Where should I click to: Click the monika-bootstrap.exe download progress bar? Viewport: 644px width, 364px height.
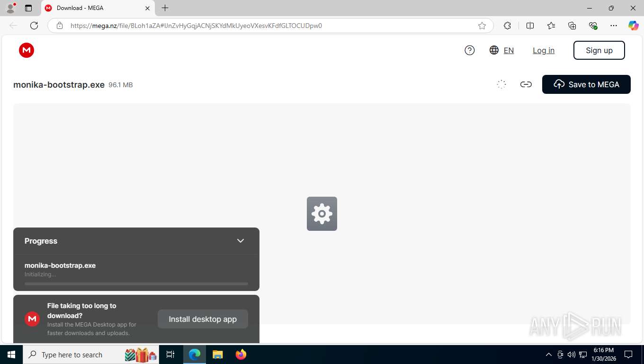point(136,284)
